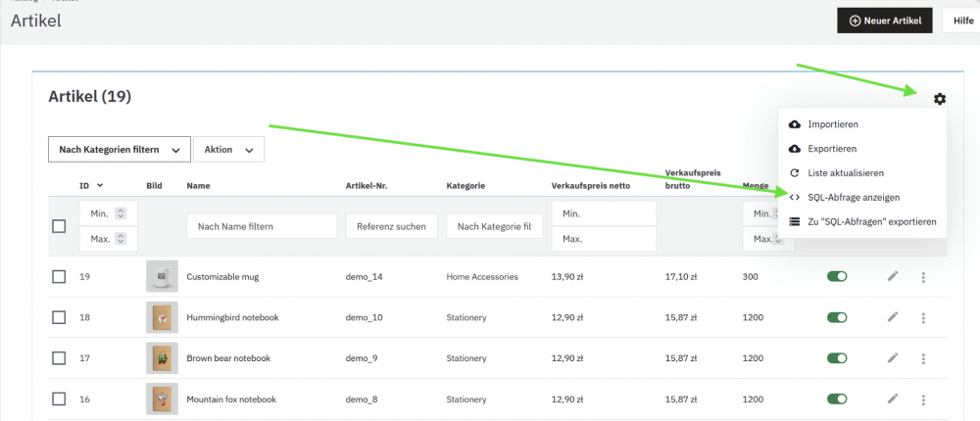
Task: Click the product name Customizable mug
Action: click(222, 277)
